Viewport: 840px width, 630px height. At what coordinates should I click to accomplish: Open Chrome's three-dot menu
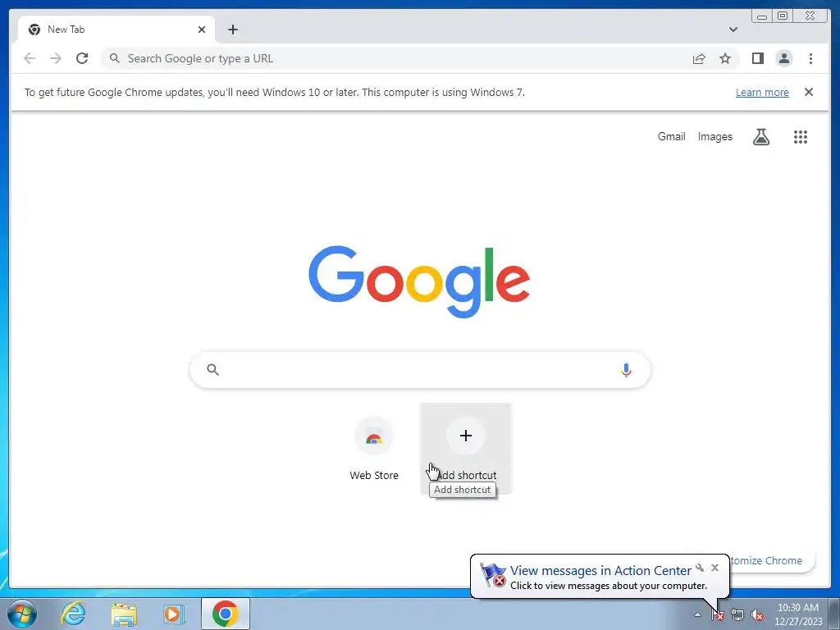click(810, 58)
